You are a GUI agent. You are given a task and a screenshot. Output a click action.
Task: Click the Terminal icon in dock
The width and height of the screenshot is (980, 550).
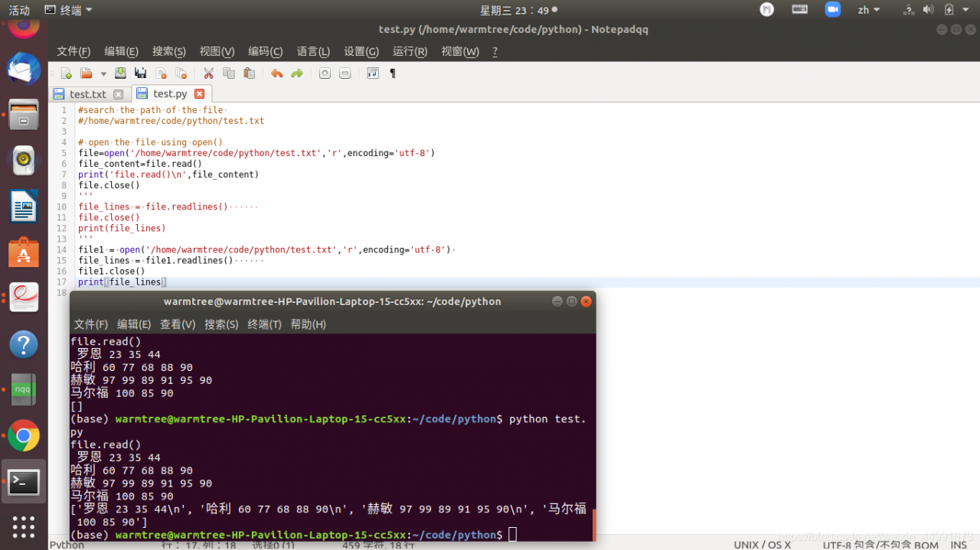click(24, 481)
